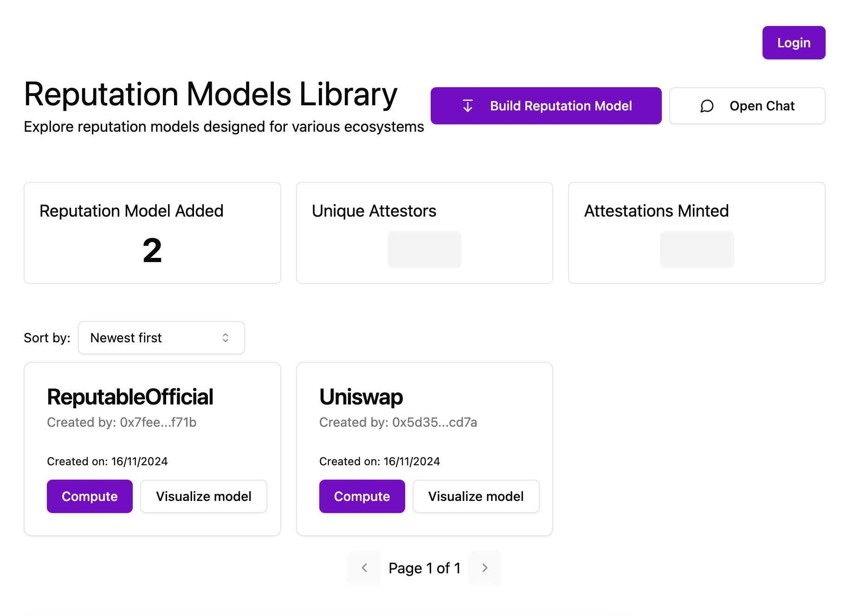866x616 pixels.
Task: Select the Uniswap card title
Action: point(361,397)
